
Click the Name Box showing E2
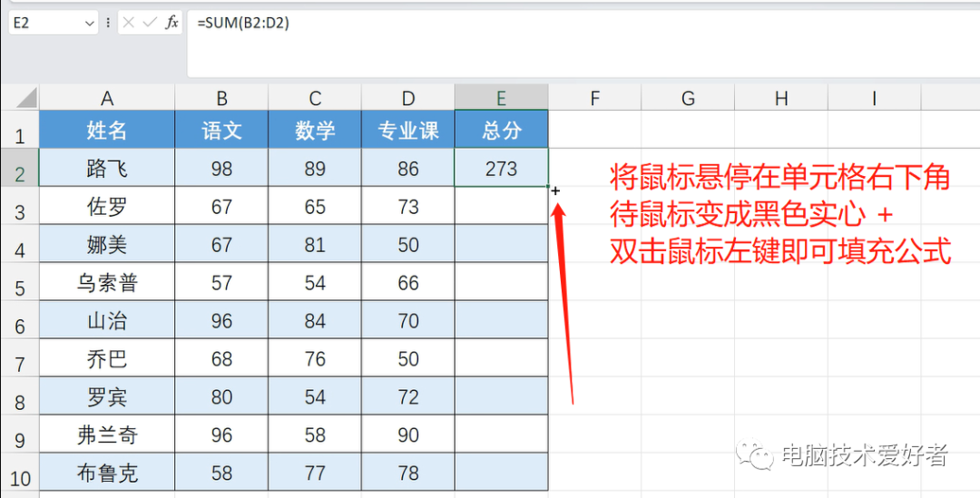click(x=54, y=23)
